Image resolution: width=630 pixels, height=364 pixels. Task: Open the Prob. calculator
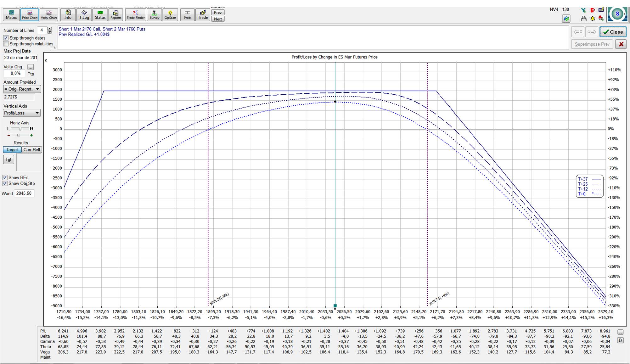[x=188, y=14]
